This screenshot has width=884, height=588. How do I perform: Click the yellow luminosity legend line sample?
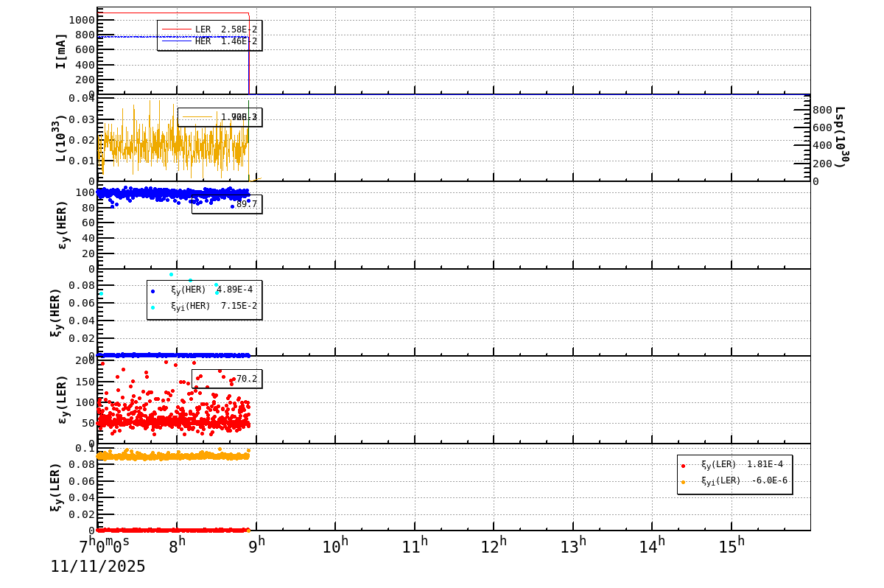[x=197, y=116]
